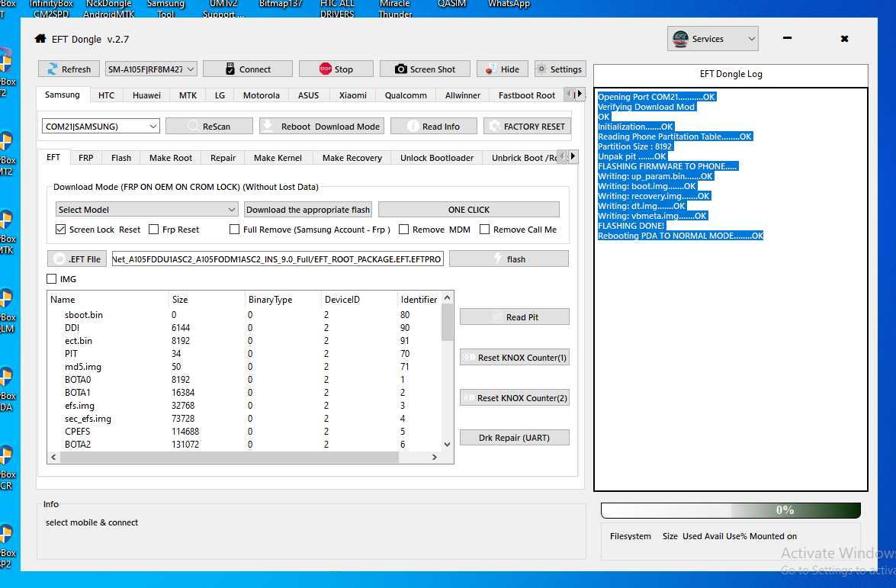
Task: Click the BinaryType column header
Action: coord(283,300)
